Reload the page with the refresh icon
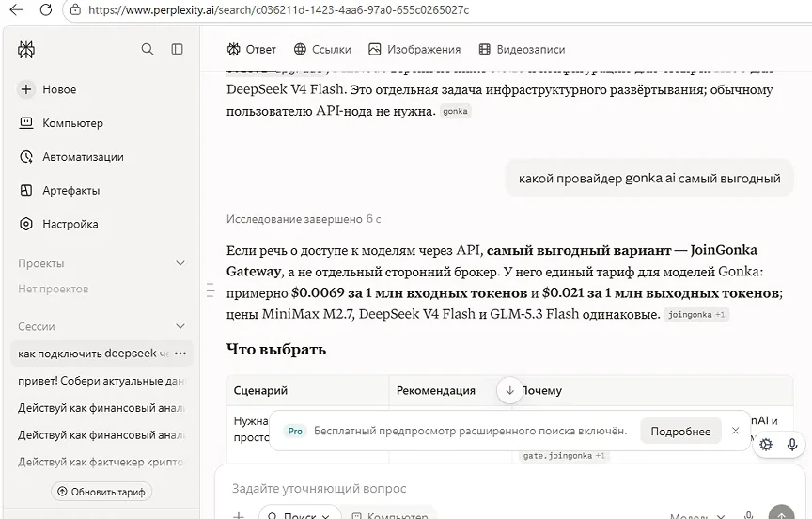Screen dimensions: 812x519 click(46, 9)
